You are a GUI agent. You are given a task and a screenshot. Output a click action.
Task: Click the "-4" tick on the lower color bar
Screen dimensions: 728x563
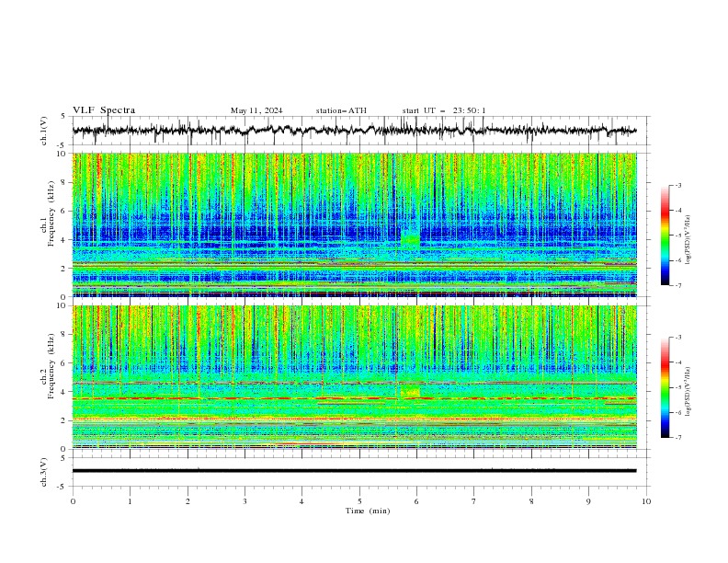tap(677, 362)
